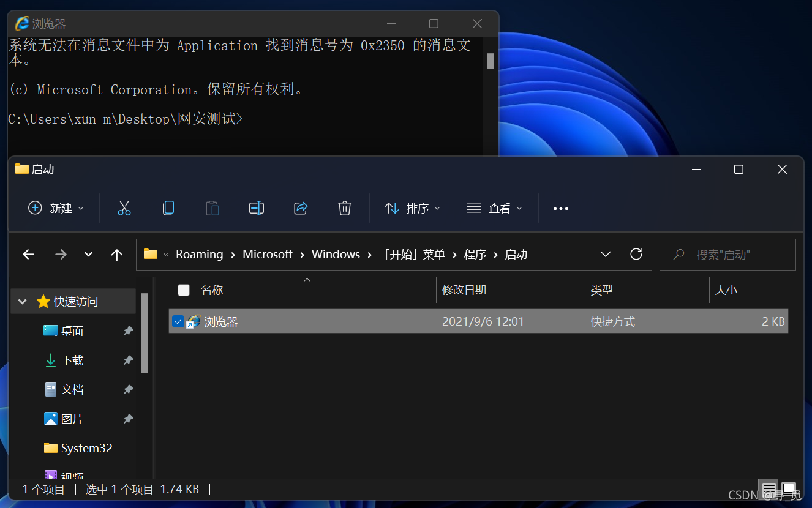
Task: Click the Copy icon in Explorer toolbar
Action: coord(168,208)
